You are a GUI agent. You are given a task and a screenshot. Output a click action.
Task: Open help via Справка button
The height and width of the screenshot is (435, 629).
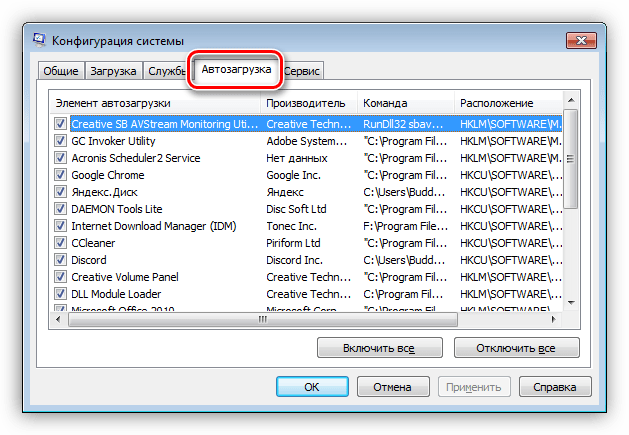pyautogui.click(x=555, y=387)
